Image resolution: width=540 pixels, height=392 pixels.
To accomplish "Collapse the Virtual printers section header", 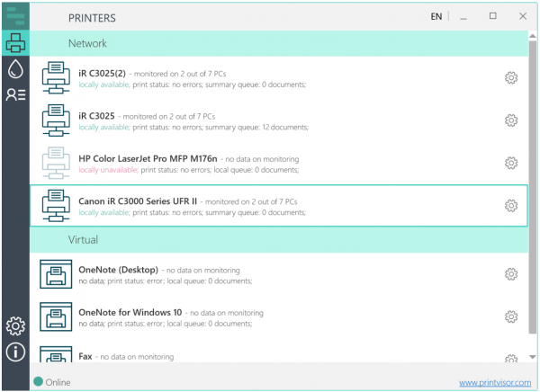I will coord(270,240).
